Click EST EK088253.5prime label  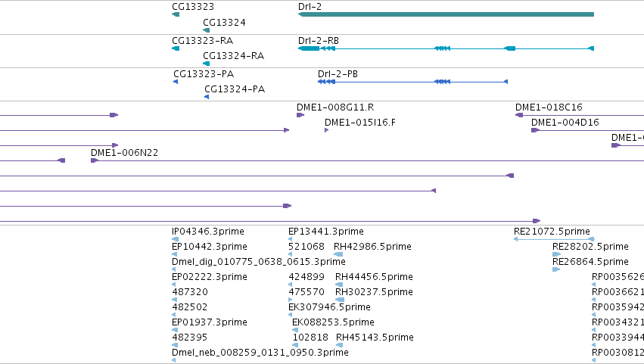point(333,322)
